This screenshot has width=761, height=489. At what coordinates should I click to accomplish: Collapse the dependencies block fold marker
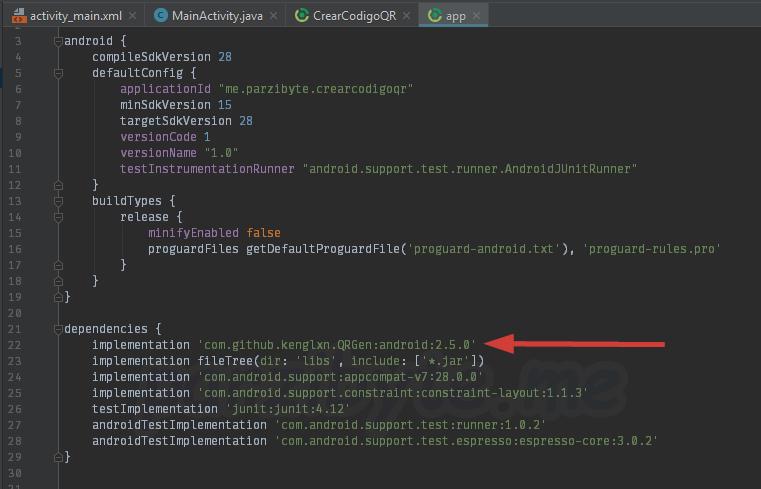(x=58, y=329)
